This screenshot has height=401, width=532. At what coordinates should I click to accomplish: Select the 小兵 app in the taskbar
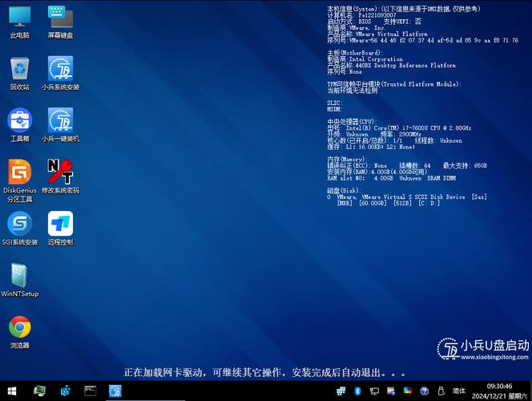pos(116,391)
